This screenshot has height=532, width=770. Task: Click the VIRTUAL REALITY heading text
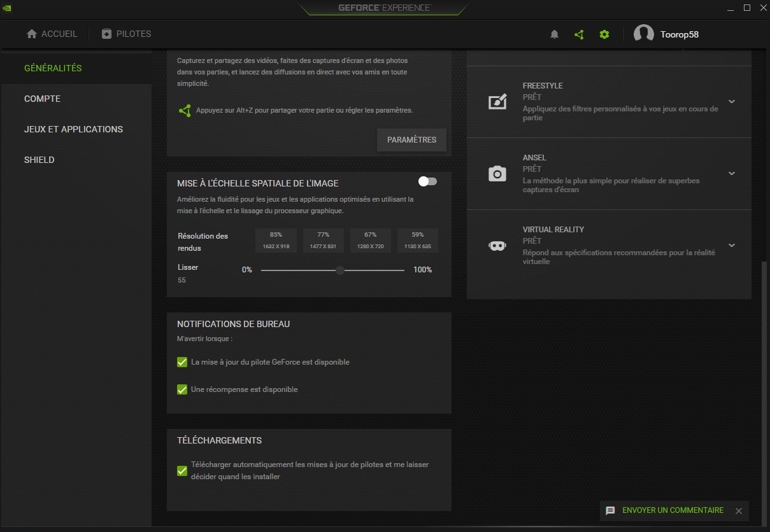(553, 230)
